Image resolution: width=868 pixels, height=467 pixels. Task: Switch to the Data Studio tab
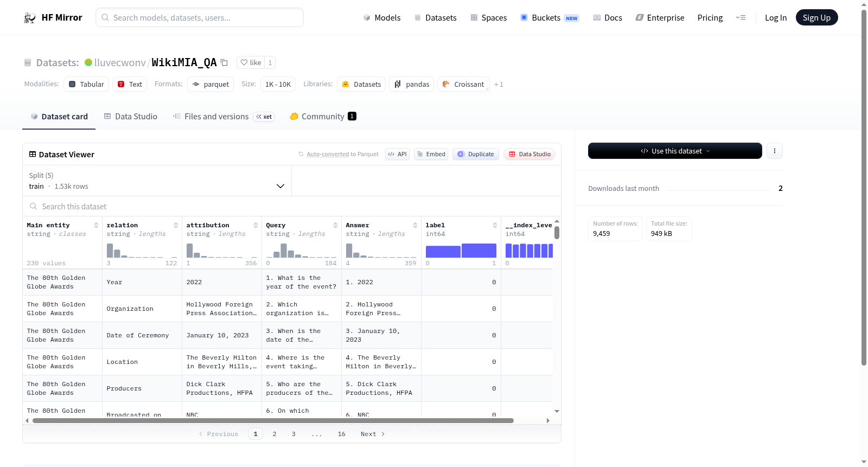(131, 117)
